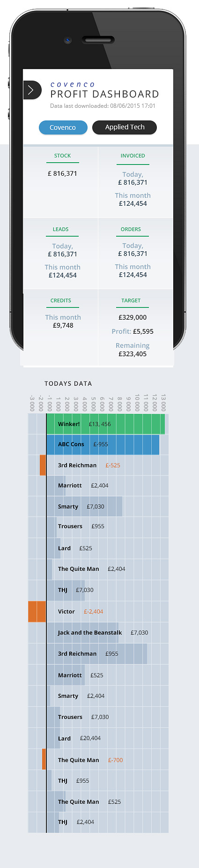Click the Profit £5,595 value
The width and height of the screenshot is (199, 868).
143,331
